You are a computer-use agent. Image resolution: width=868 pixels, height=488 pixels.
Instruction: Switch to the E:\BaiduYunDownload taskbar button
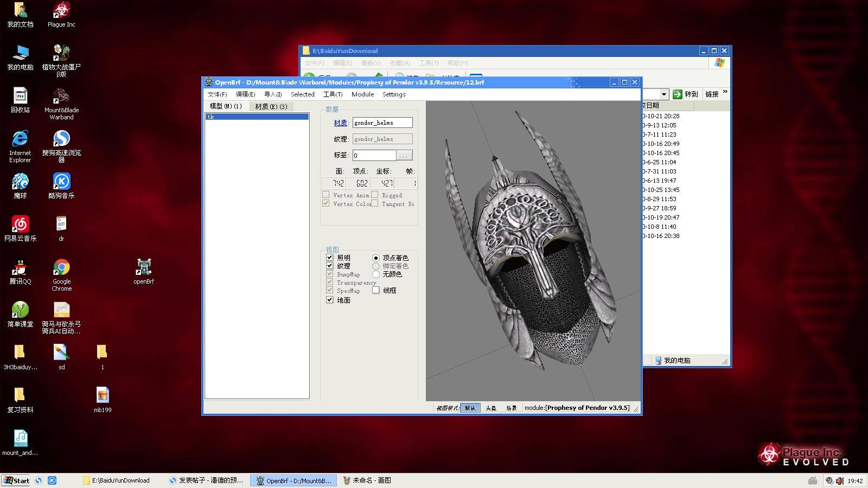click(x=120, y=480)
